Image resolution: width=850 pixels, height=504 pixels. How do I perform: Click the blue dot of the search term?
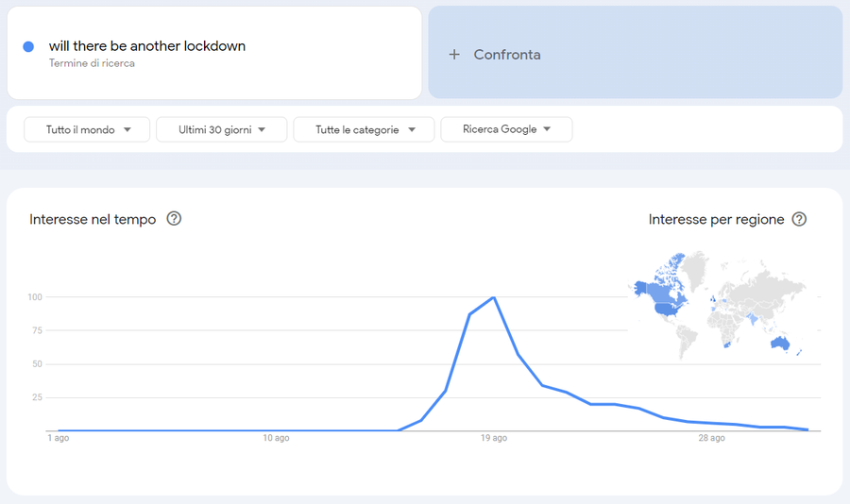[28, 46]
